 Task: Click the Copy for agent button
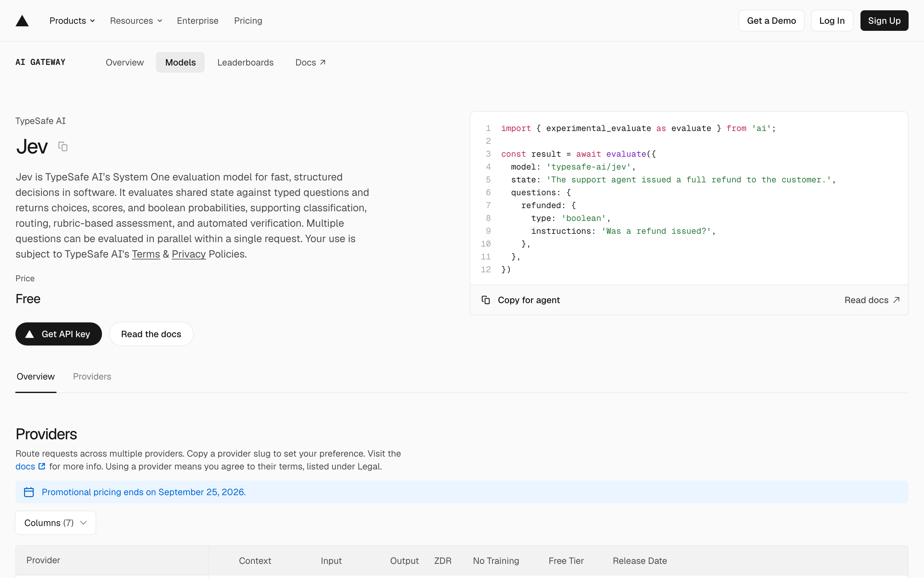[x=521, y=300]
